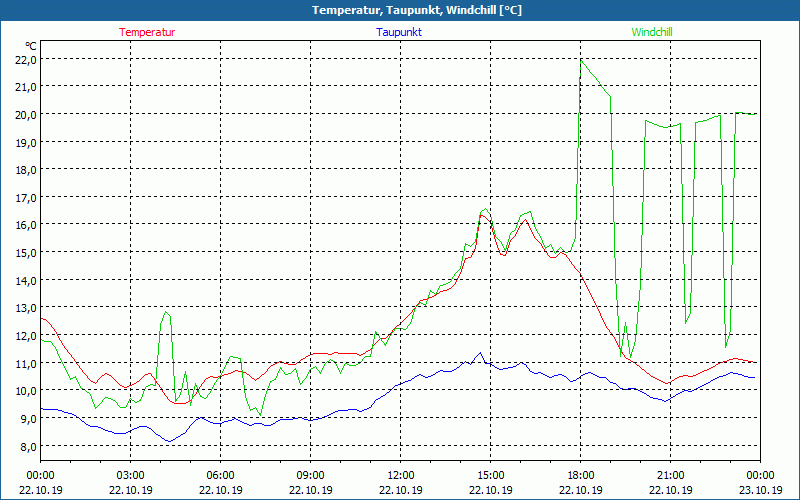Click the 18:00 time axis label

[581, 476]
